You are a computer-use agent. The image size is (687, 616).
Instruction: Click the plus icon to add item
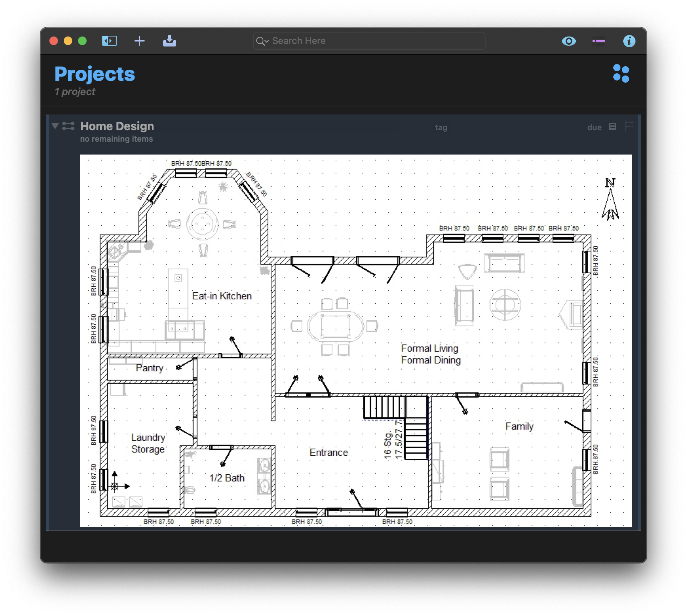[140, 41]
